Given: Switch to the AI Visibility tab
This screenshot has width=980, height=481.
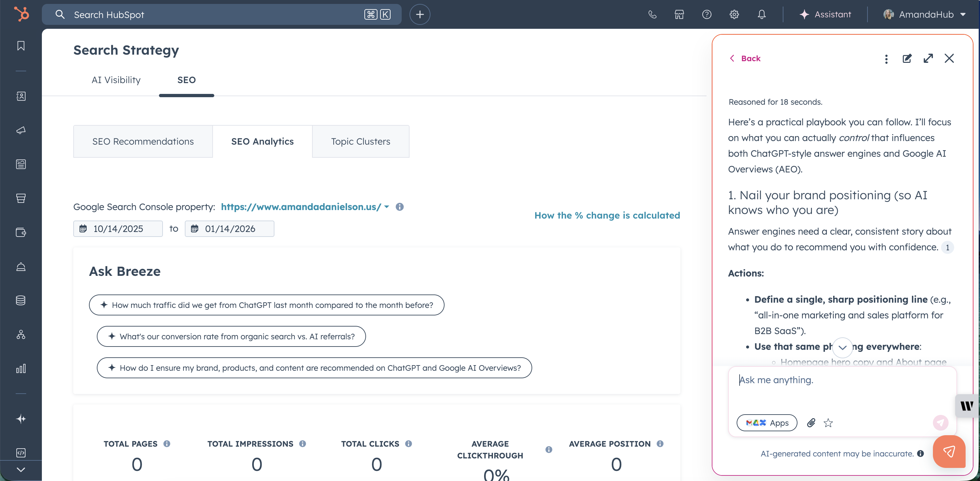Looking at the screenshot, I should pyautogui.click(x=116, y=80).
